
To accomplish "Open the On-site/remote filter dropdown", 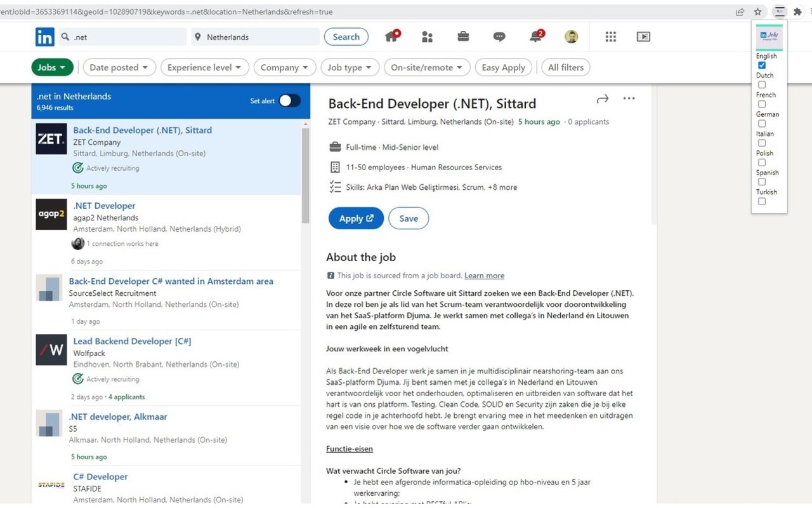I will pyautogui.click(x=427, y=67).
